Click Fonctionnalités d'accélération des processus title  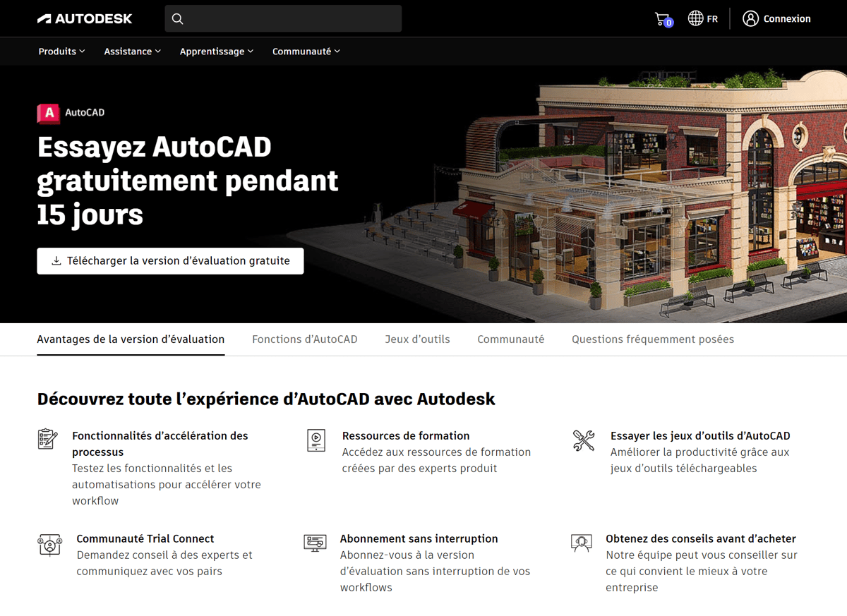coord(160,444)
